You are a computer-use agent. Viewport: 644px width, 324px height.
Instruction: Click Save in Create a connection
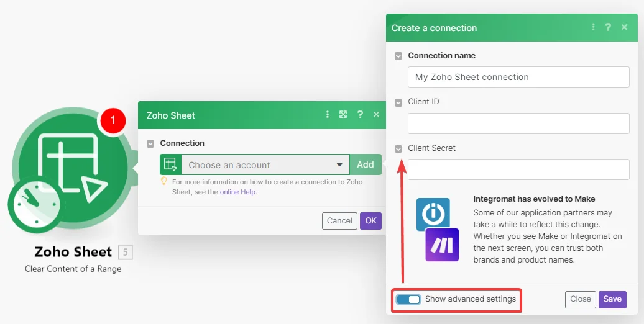point(612,299)
